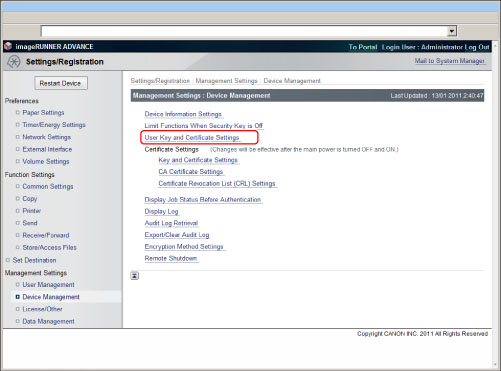Click the bullet icon beside Set Destination
Screen dimensions: 501x371
(x=8, y=260)
